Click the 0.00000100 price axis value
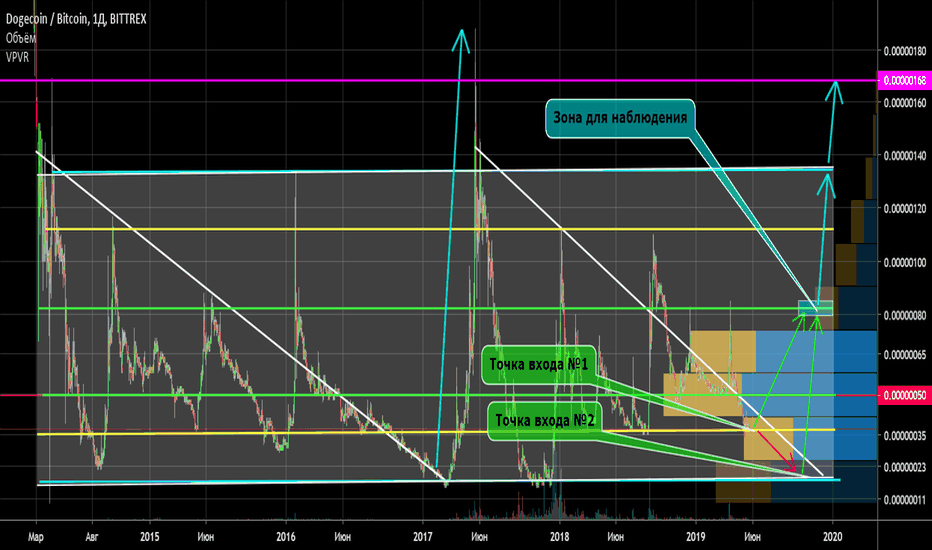Screen dimensions: 932x550 click(x=905, y=262)
